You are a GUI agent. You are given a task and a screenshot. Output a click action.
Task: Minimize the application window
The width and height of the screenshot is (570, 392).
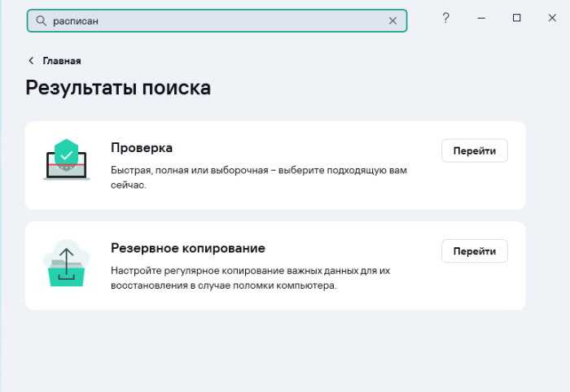(x=481, y=18)
